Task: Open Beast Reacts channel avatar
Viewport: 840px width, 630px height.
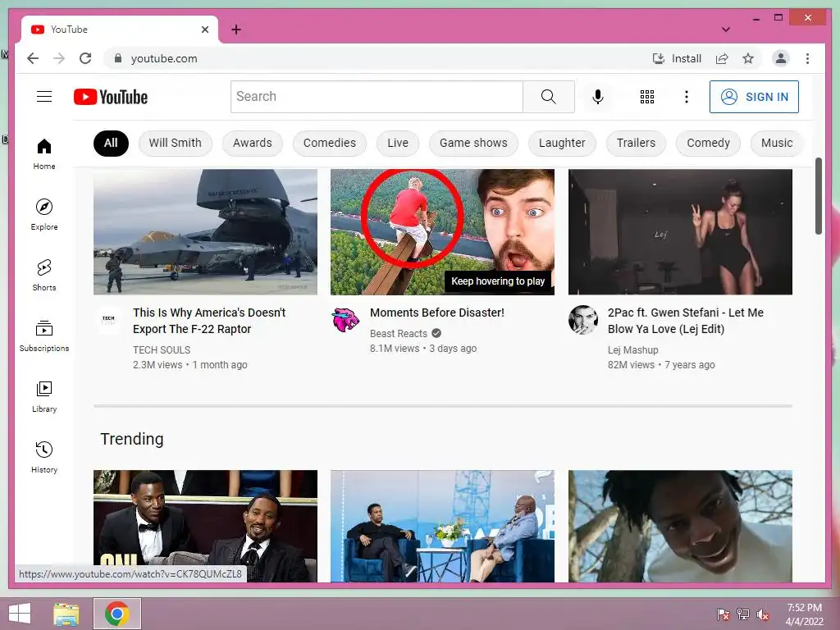Action: [345, 320]
